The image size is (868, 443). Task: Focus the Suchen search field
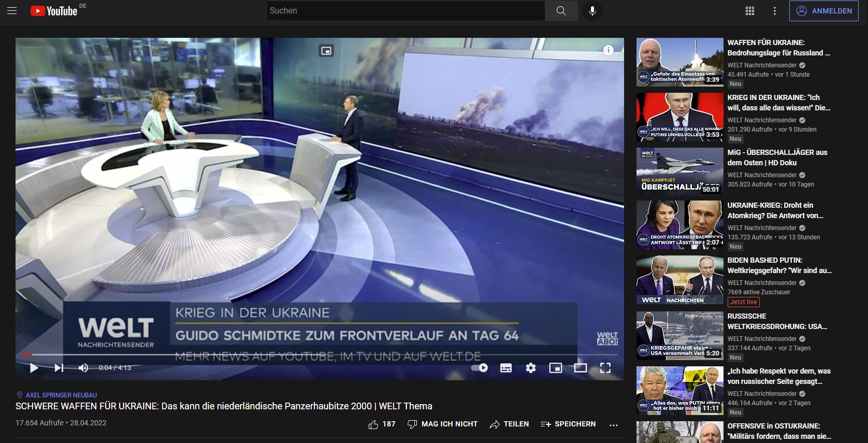coord(406,11)
